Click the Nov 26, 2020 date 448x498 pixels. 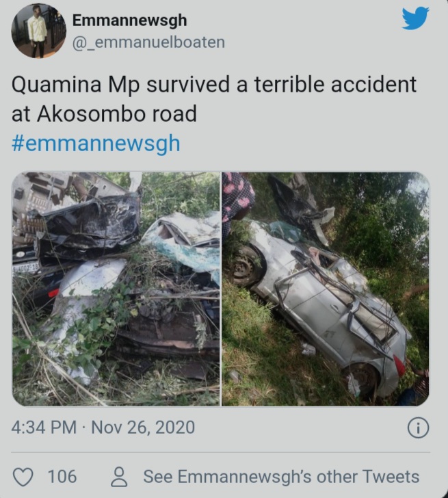tap(143, 427)
